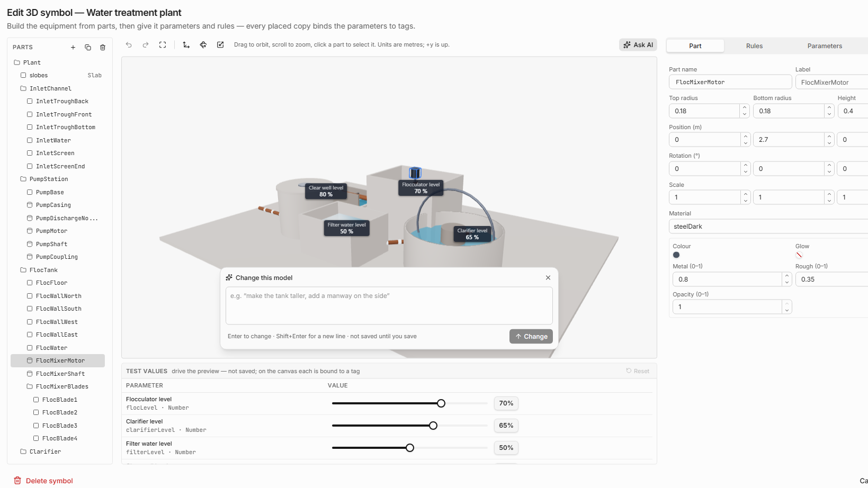Click the Change button
868x488 pixels.
pyautogui.click(x=531, y=337)
